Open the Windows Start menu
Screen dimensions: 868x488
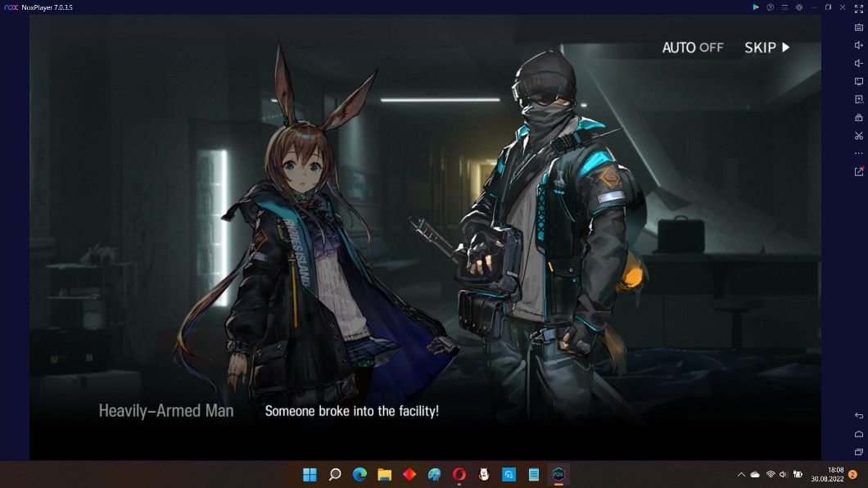click(x=310, y=474)
